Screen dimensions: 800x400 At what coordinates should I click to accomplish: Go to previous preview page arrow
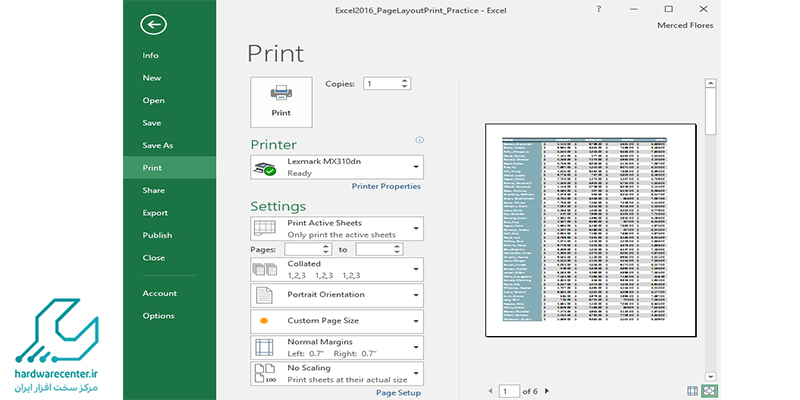[x=490, y=391]
